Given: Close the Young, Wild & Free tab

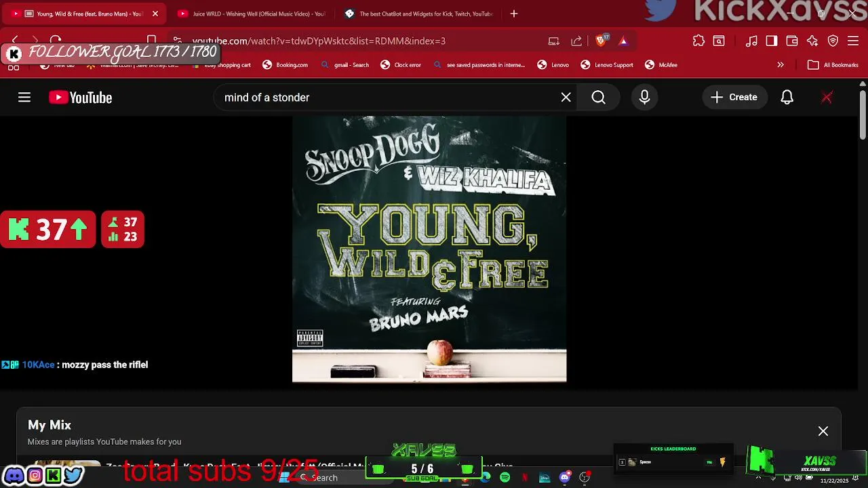Looking at the screenshot, I should click(x=155, y=14).
